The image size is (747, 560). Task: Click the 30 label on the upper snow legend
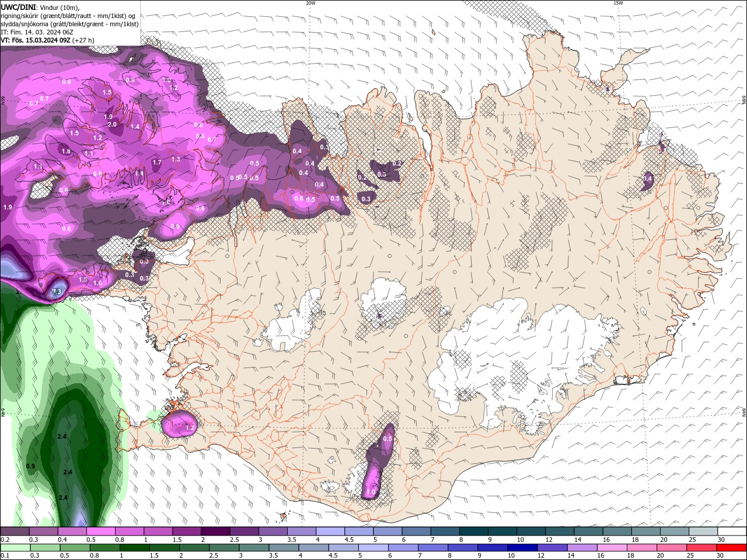click(x=721, y=540)
